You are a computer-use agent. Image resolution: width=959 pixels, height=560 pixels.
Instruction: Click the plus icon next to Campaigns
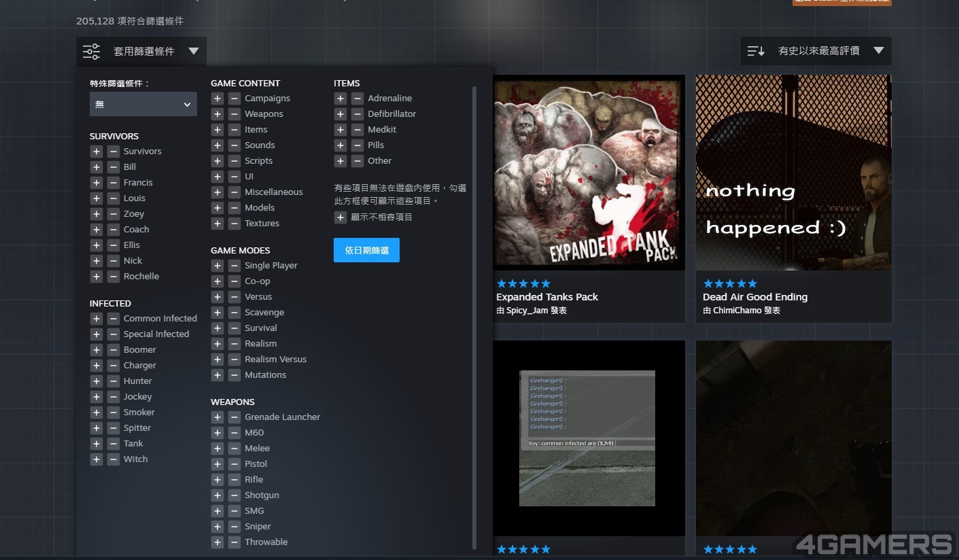217,99
